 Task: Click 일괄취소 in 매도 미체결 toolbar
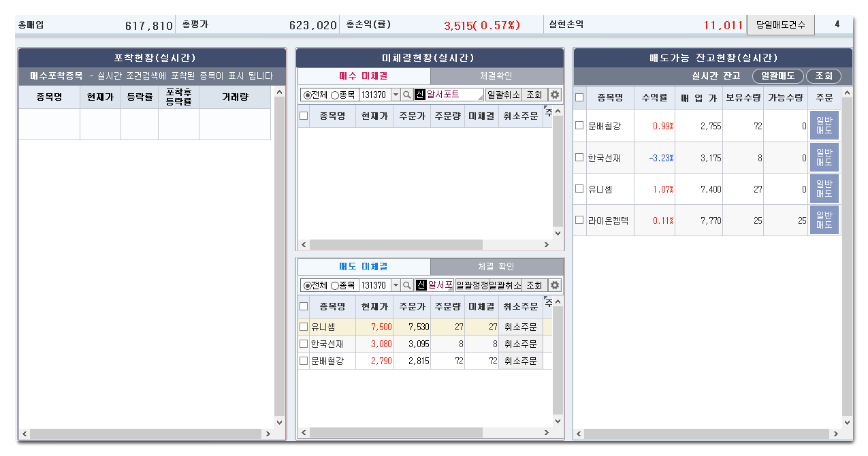click(x=505, y=285)
